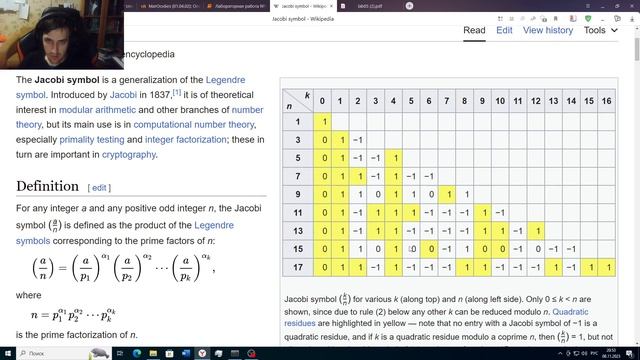Open View history tab
The height and width of the screenshot is (360, 640).
click(x=548, y=30)
